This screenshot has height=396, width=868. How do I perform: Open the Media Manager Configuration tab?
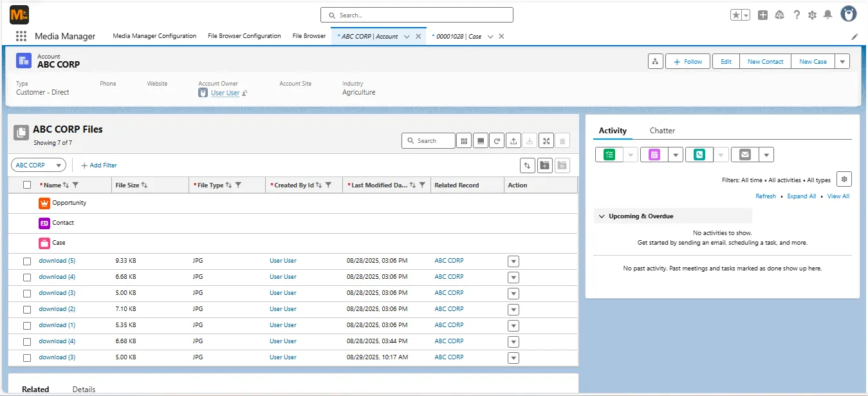click(154, 36)
